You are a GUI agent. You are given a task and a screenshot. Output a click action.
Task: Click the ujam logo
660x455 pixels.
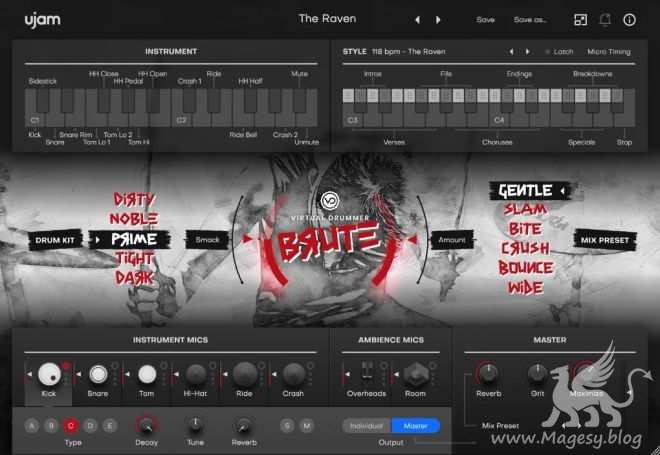[43, 20]
